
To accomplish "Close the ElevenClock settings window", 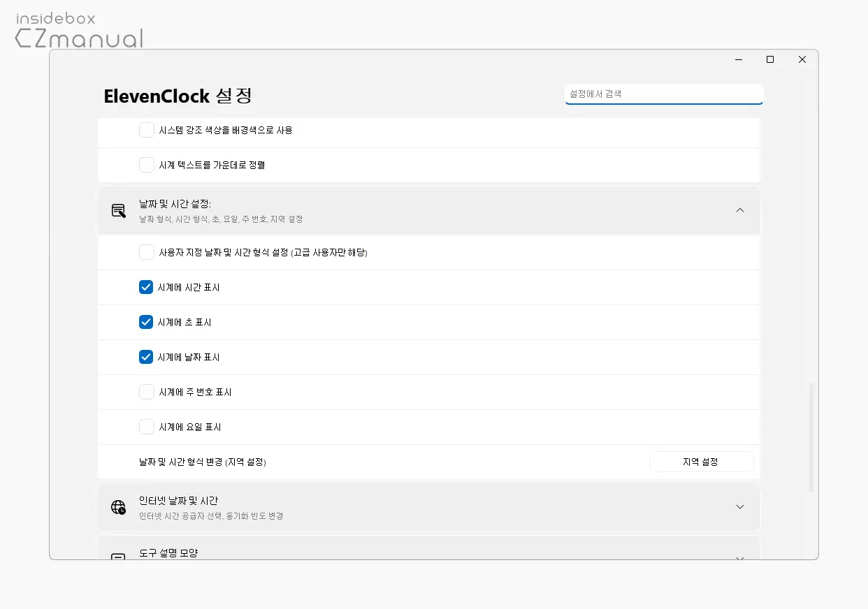I will (802, 60).
